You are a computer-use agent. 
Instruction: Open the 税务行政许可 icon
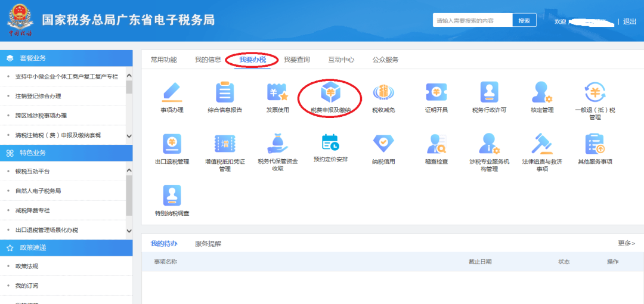click(x=489, y=92)
